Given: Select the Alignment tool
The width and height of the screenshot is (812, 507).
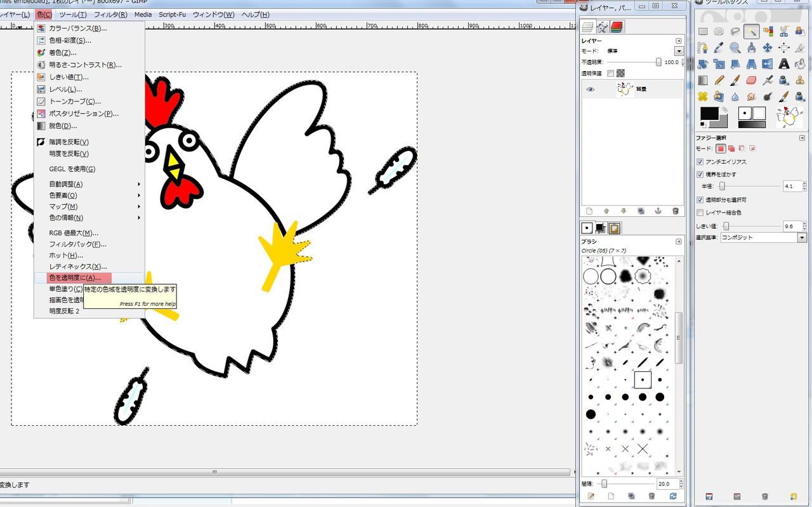Looking at the screenshot, I should [x=784, y=48].
